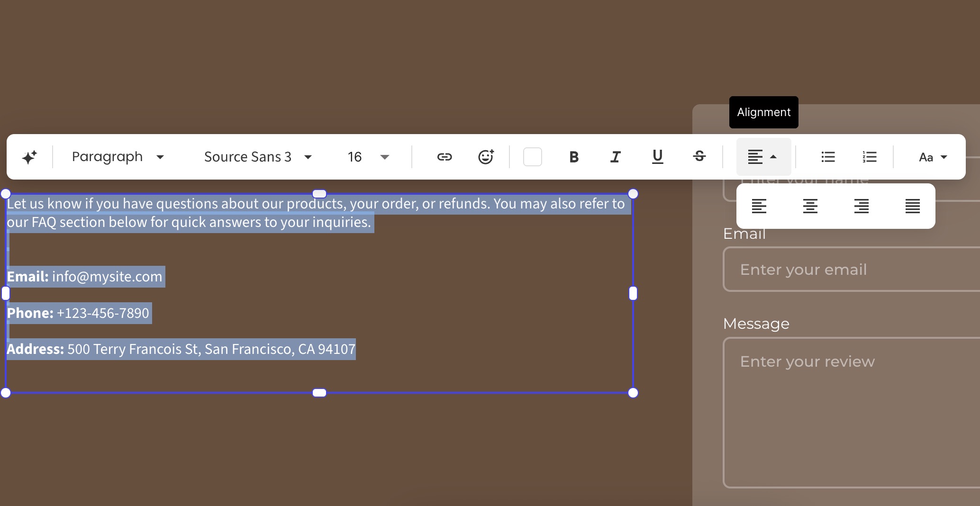The width and height of the screenshot is (980, 506).
Task: Apply numbered list formatting
Action: (870, 157)
